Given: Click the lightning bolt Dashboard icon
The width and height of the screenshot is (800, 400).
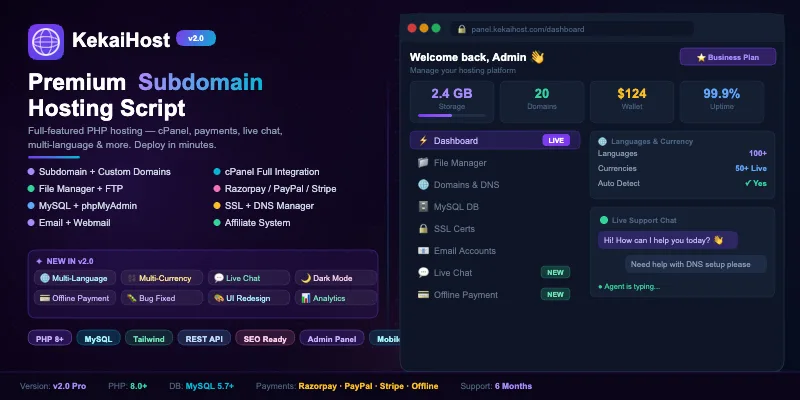Looking at the screenshot, I should (423, 141).
